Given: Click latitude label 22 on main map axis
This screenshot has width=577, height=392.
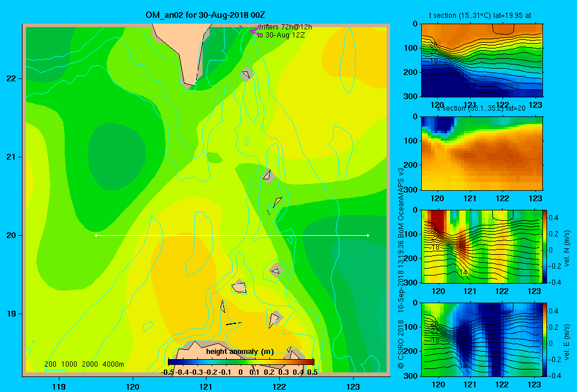Looking at the screenshot, I should pyautogui.click(x=12, y=78).
